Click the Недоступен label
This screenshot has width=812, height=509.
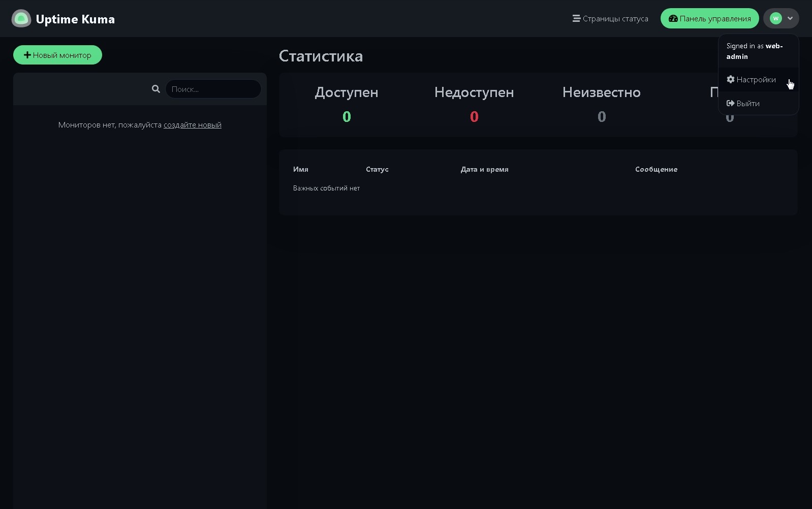[x=474, y=92]
